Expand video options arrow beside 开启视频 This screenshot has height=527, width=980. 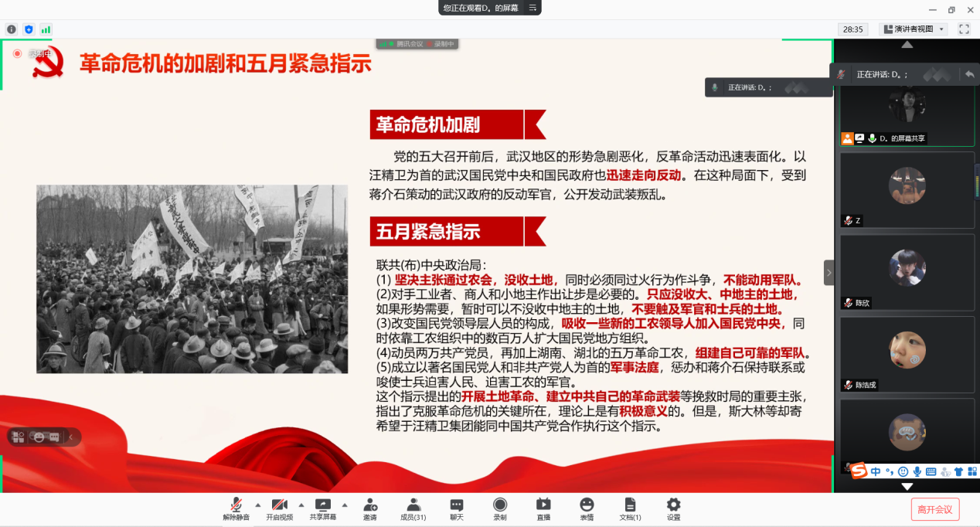coord(301,505)
